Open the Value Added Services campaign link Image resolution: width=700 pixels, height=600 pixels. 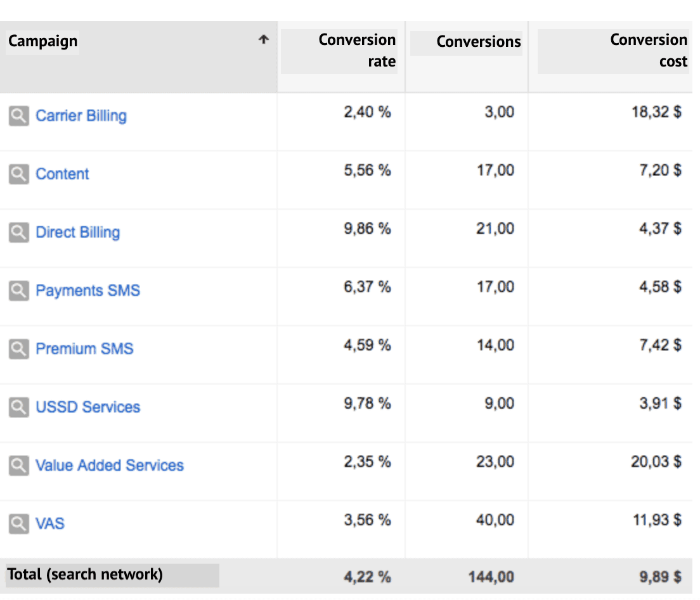(x=109, y=465)
